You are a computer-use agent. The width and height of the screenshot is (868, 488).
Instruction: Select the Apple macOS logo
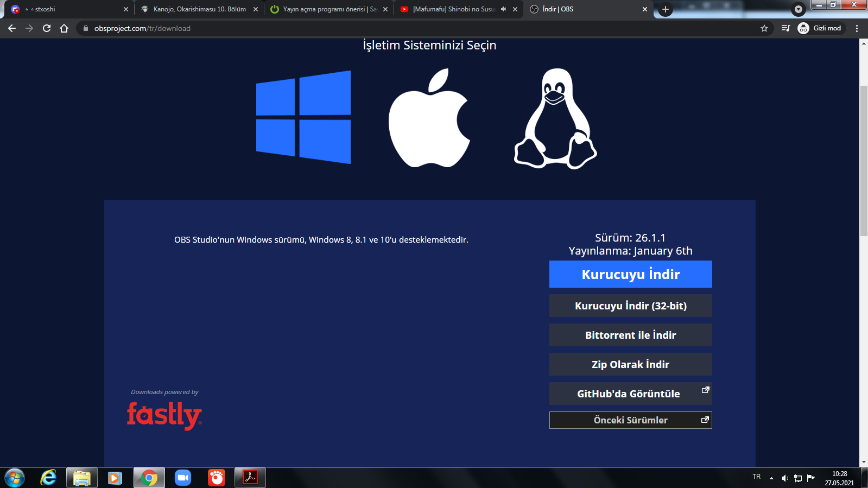click(x=429, y=118)
